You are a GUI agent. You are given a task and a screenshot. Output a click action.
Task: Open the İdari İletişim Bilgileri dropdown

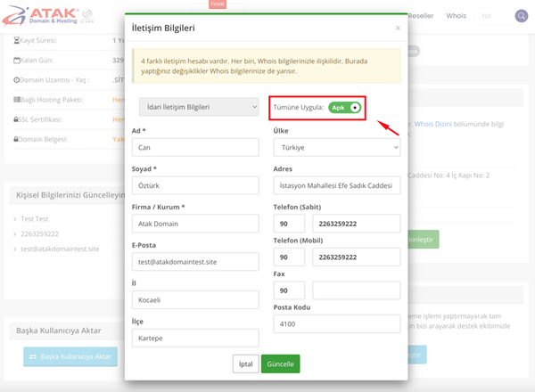coord(199,107)
